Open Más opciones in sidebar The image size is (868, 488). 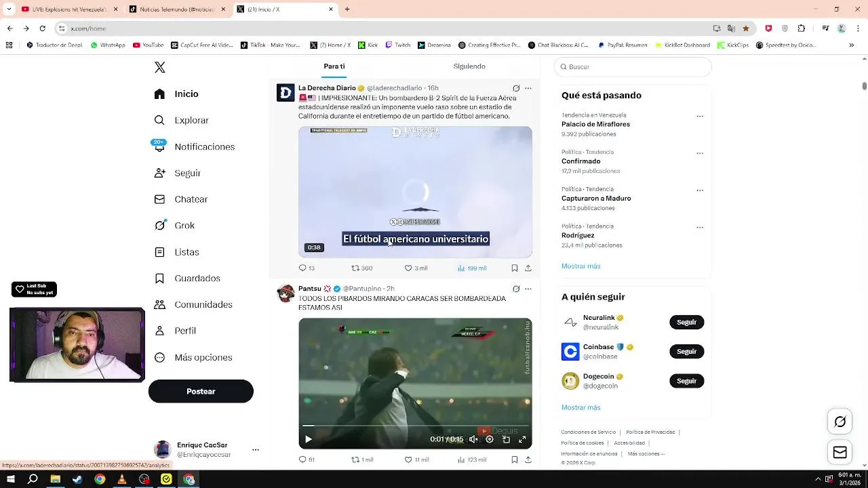pyautogui.click(x=193, y=357)
